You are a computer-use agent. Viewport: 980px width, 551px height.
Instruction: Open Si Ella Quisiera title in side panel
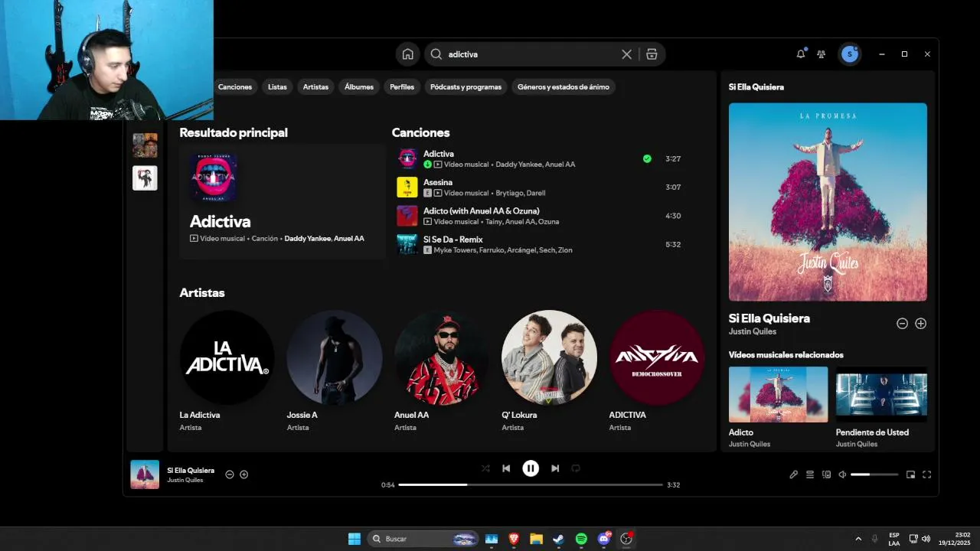tap(769, 318)
